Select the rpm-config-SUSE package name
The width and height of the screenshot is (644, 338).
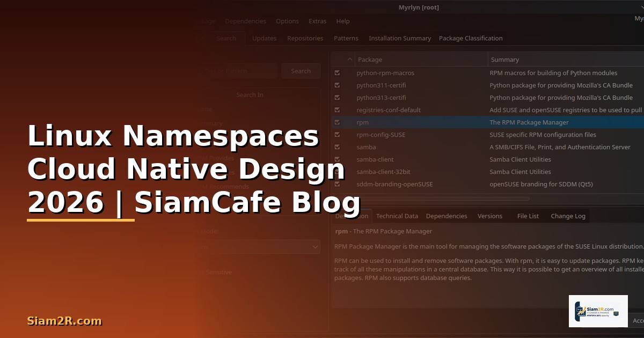click(x=381, y=135)
